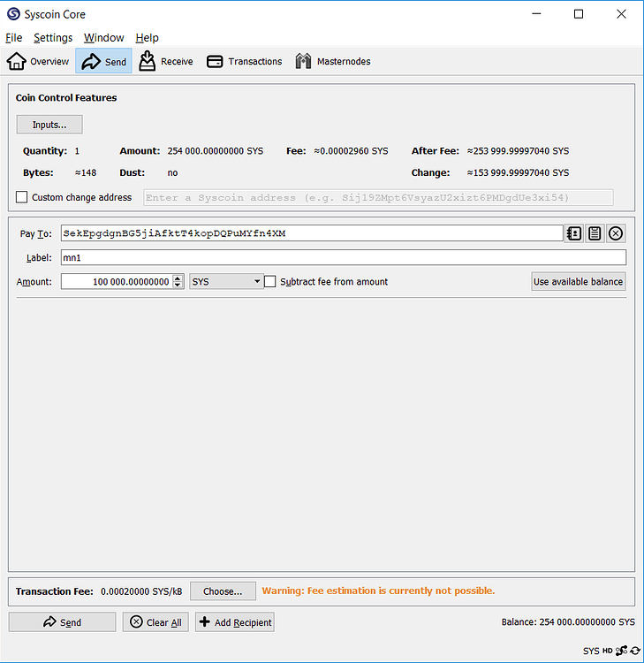Click the 0.00020000 SYS/kB fee rate
This screenshot has width=644, height=663.
pyautogui.click(x=141, y=591)
